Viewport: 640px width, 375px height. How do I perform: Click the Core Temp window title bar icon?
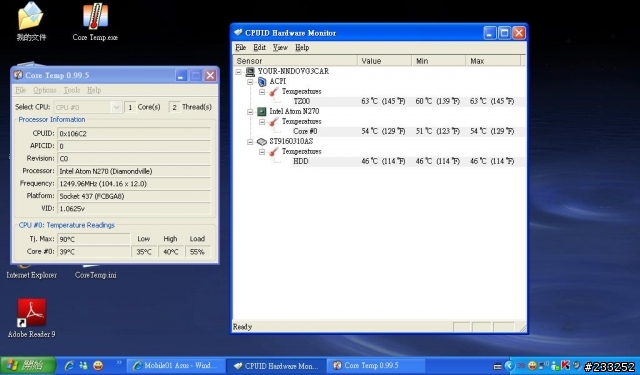click(18, 75)
